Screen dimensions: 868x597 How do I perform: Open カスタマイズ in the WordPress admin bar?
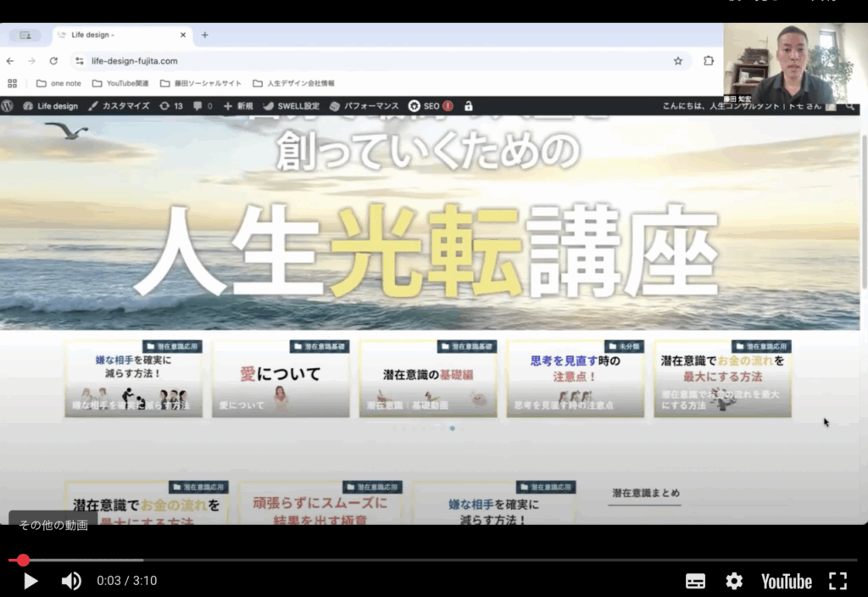click(x=119, y=106)
